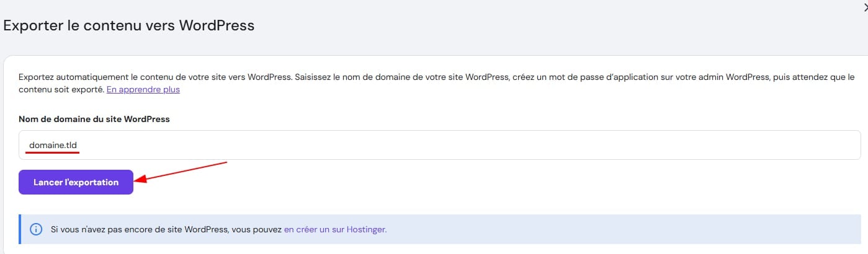Click the "Nom de domaine du site WordPress" label
The width and height of the screenshot is (868, 254).
pos(94,119)
